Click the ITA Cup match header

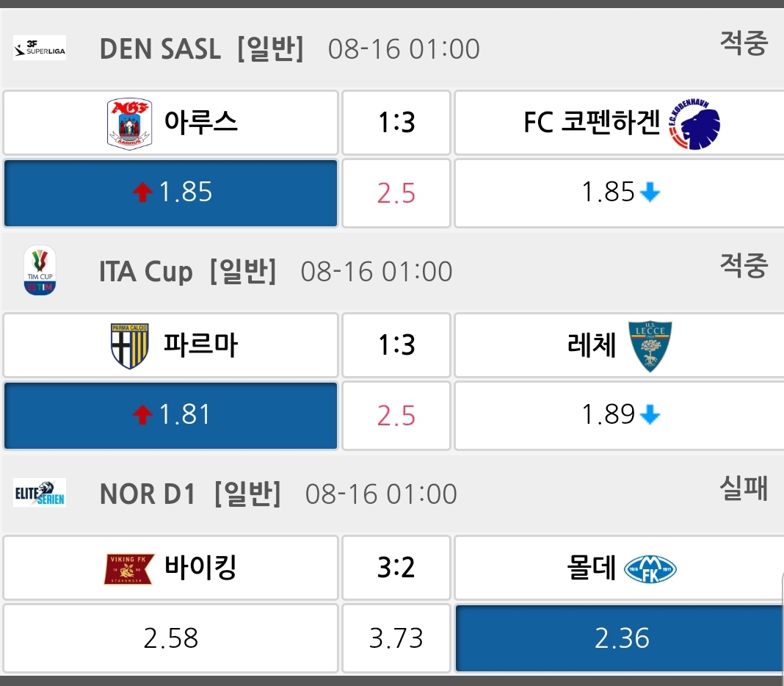pos(275,272)
